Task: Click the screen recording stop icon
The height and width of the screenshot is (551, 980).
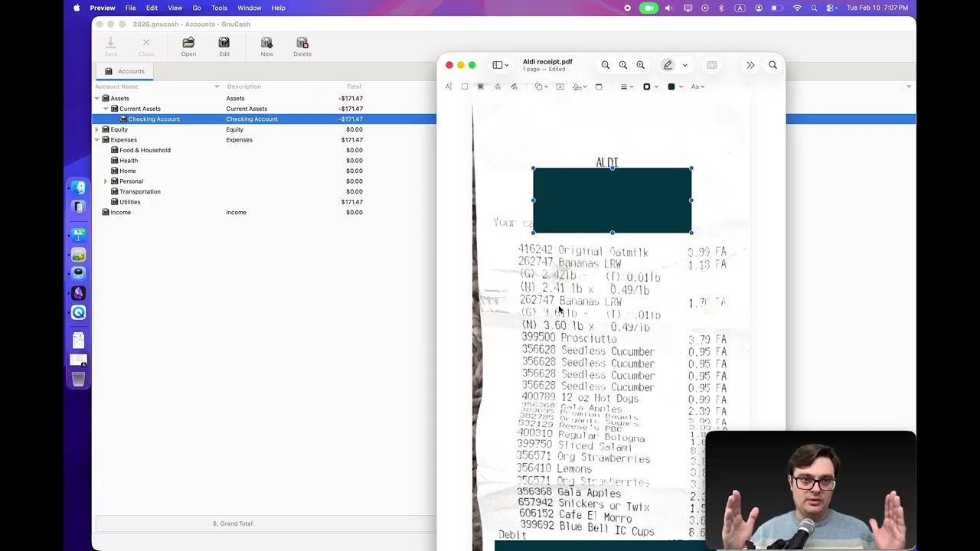Action: tap(628, 8)
